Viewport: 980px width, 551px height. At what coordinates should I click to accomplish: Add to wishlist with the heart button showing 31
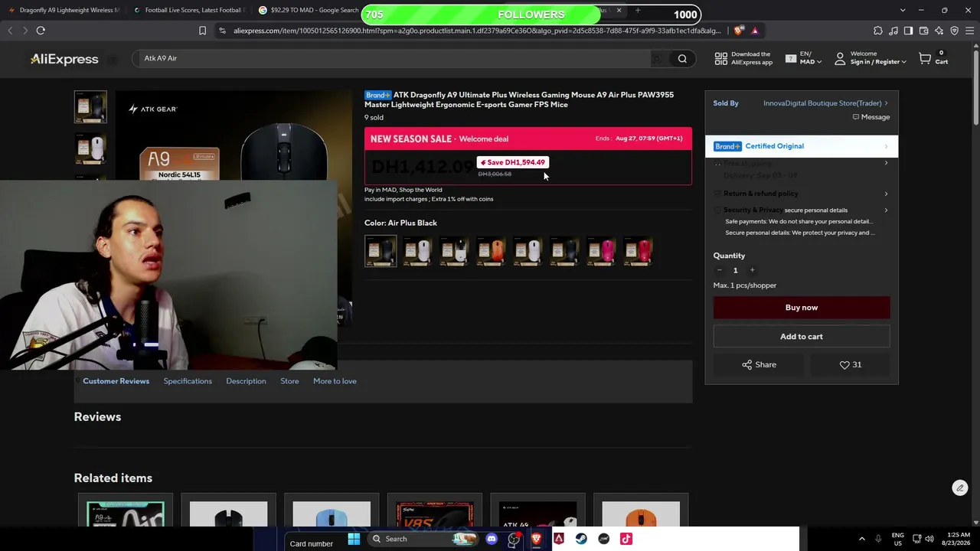[851, 365]
